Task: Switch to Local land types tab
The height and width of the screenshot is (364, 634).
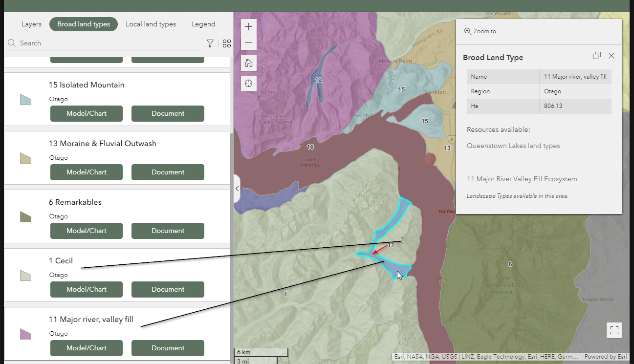Action: click(x=151, y=24)
